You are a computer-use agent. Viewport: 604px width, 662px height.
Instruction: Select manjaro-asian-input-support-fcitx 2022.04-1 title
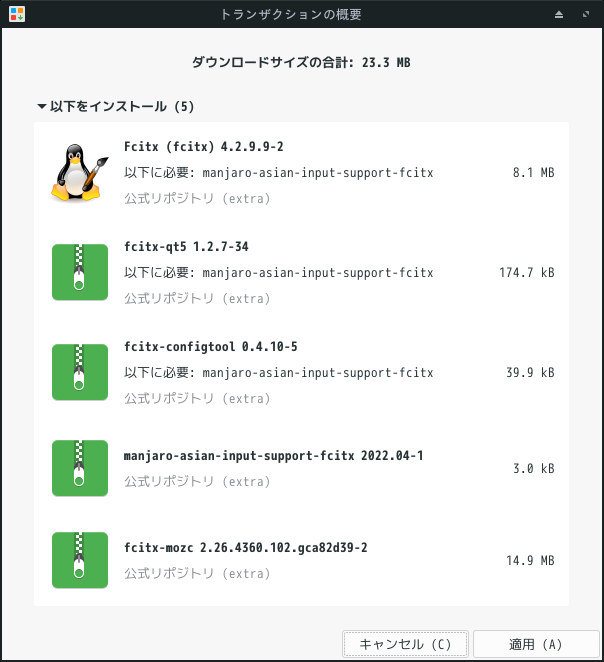[x=274, y=456]
